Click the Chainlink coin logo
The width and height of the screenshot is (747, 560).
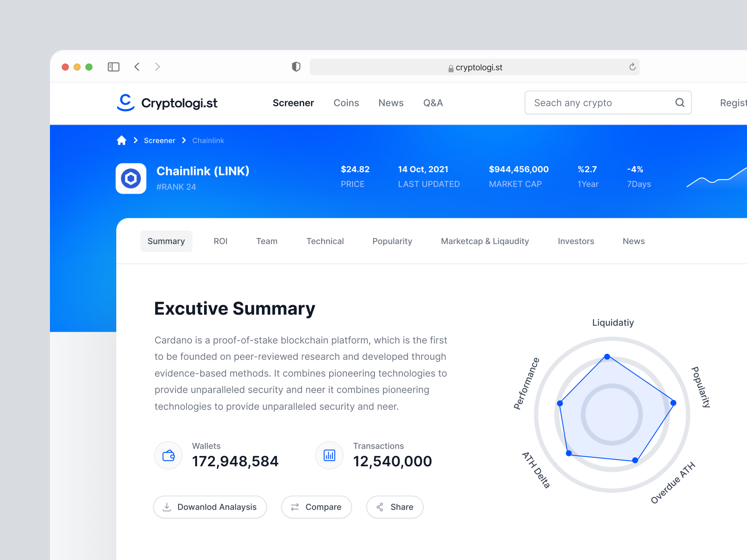point(131,178)
